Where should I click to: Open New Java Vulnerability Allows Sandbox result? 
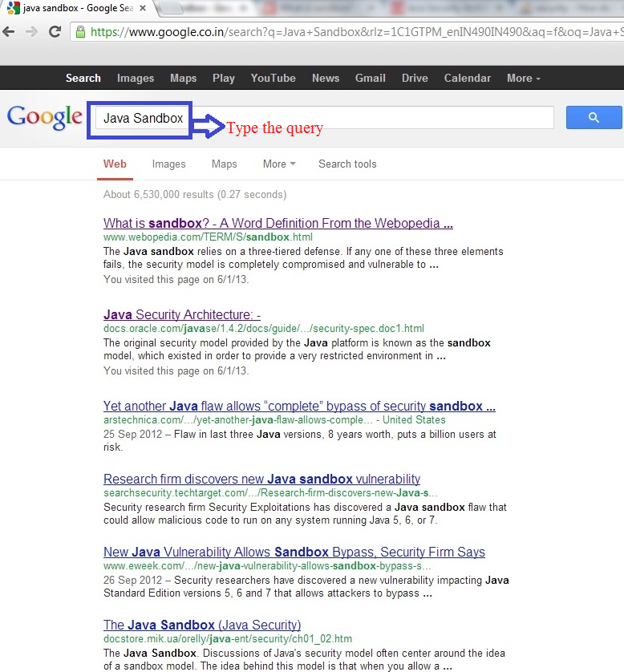coord(294,552)
